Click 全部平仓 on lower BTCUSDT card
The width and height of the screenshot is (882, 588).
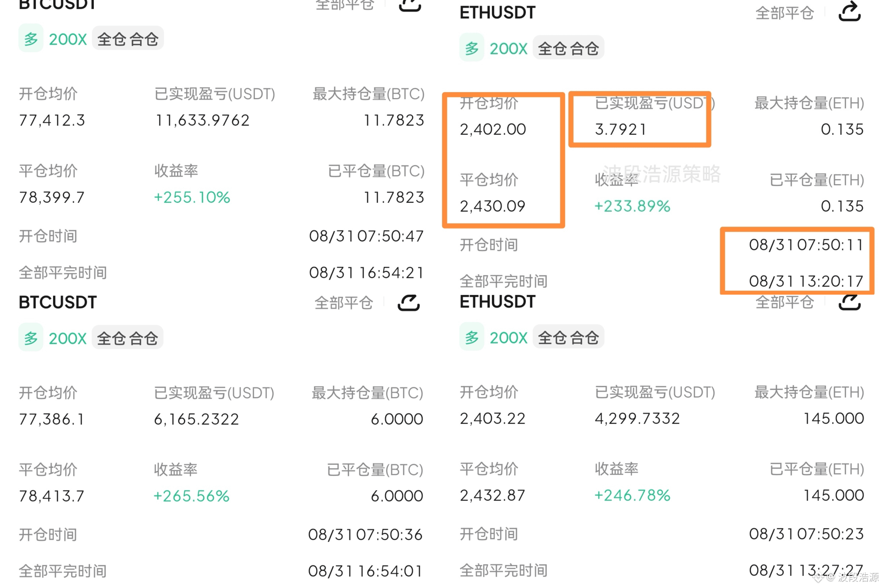coord(344,303)
